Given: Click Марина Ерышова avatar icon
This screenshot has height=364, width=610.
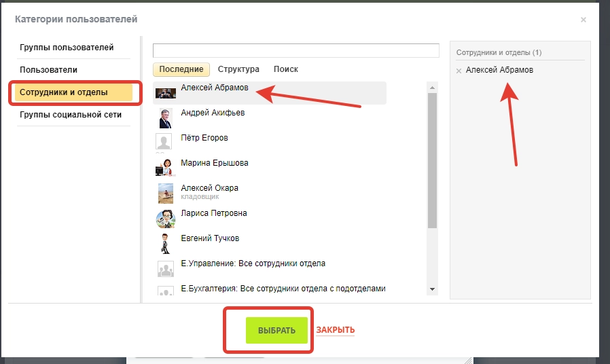Looking at the screenshot, I should (164, 167).
